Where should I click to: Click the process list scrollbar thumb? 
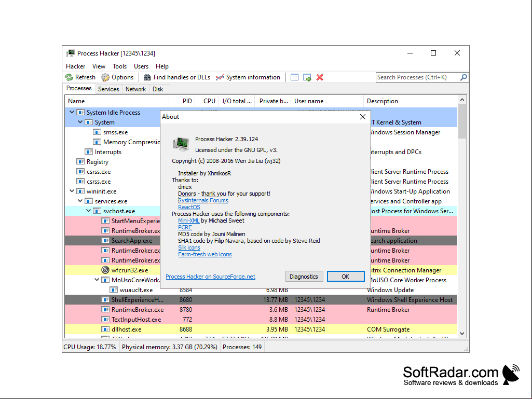click(x=462, y=121)
